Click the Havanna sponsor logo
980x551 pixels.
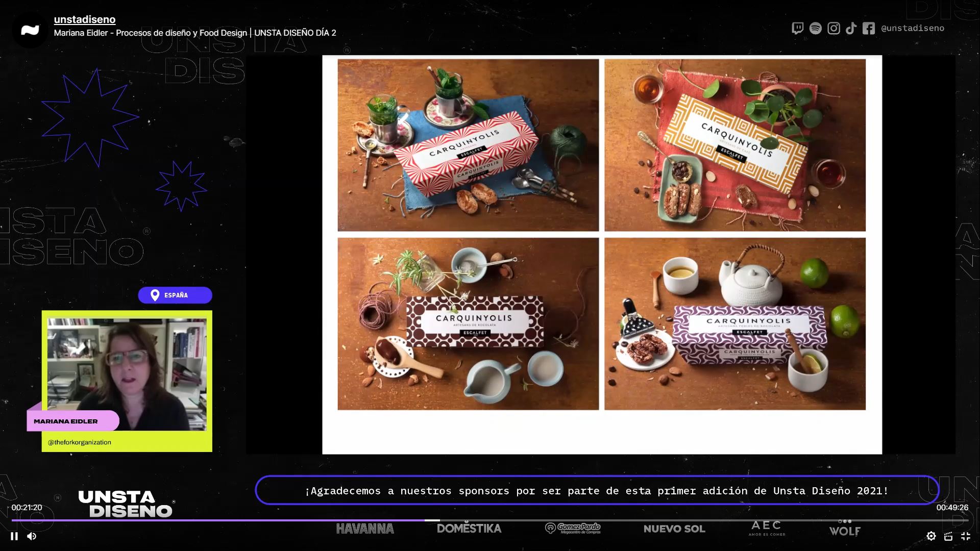(365, 529)
